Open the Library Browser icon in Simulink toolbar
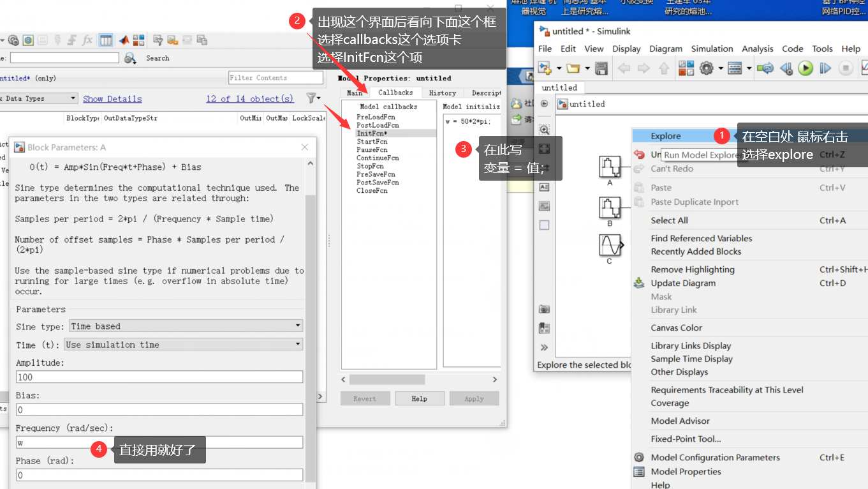This screenshot has height=489, width=868. (686, 68)
